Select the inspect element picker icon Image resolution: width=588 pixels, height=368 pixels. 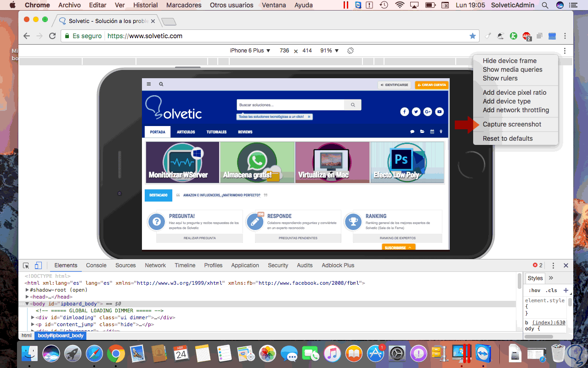click(x=26, y=265)
